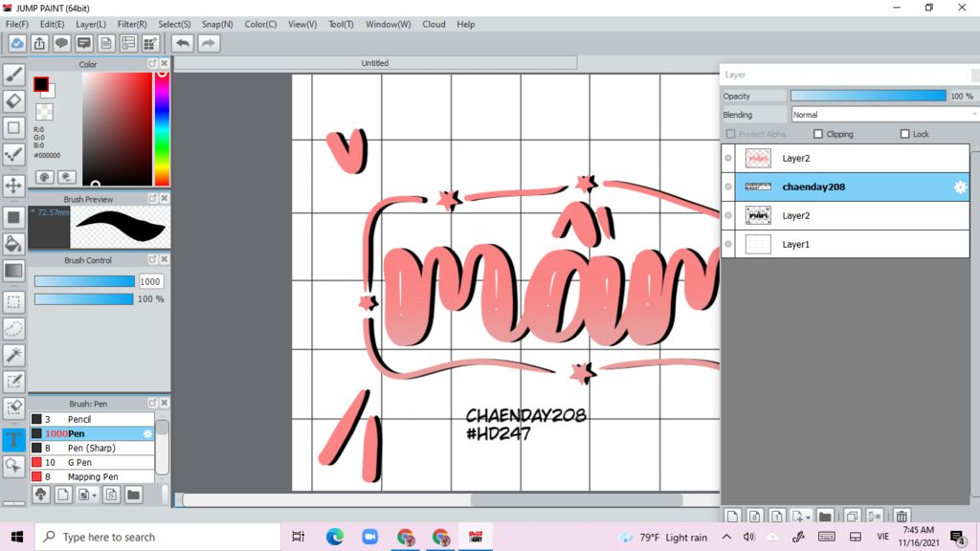Open the Filter(R) menu

132,24
